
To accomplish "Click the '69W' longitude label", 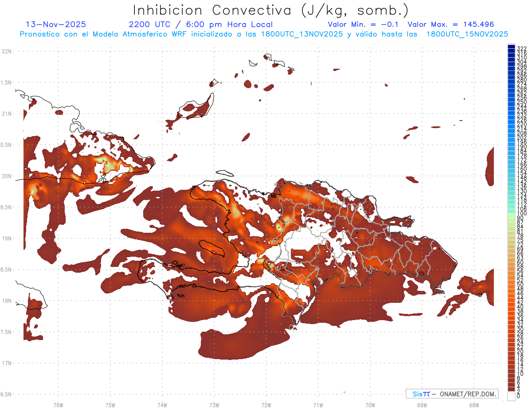I will 422,405.
